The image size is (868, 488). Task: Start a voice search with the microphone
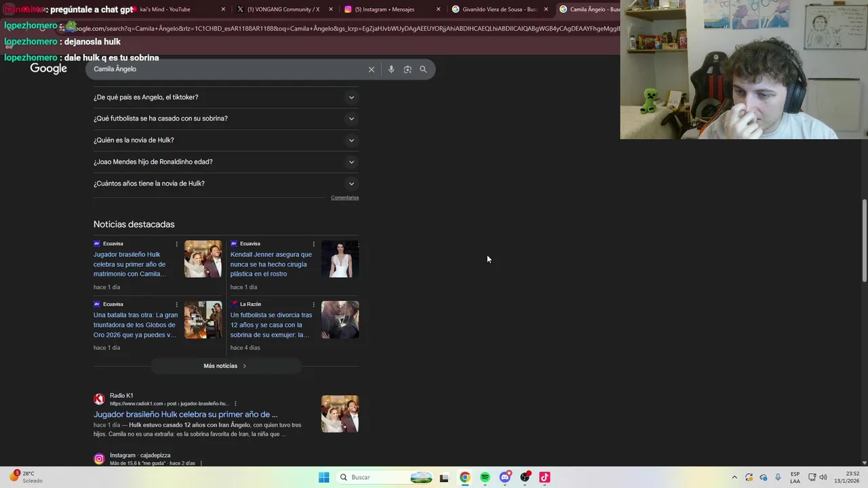click(391, 69)
